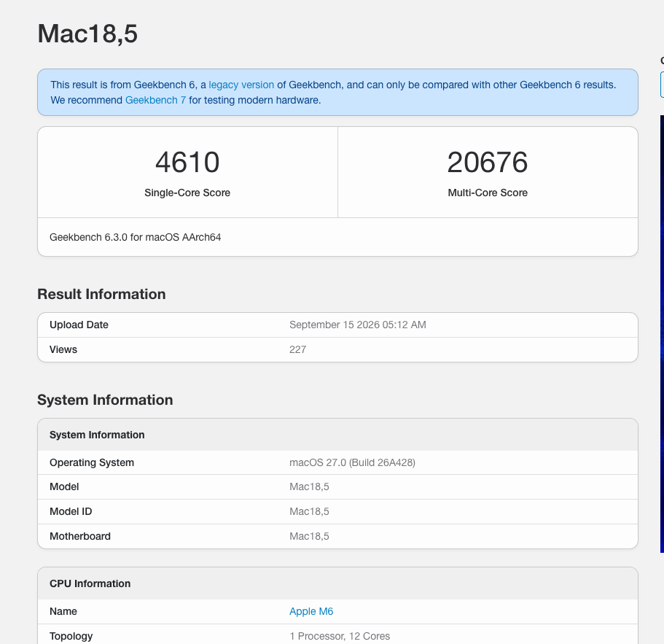The image size is (664, 644).
Task: Click the Views row label
Action: [63, 349]
